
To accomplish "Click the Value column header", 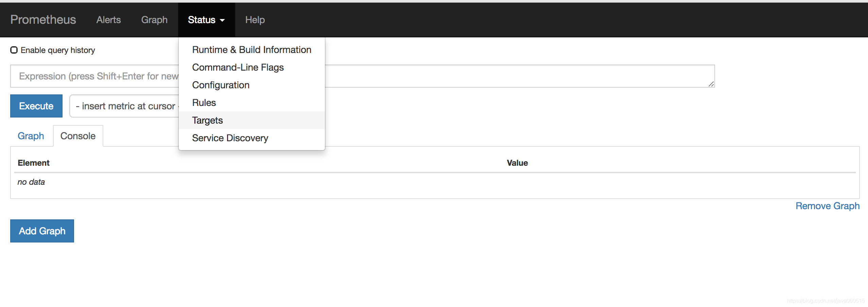I will [517, 163].
